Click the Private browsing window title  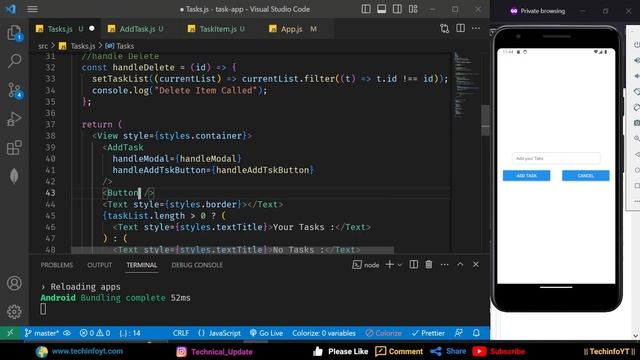[x=542, y=11]
